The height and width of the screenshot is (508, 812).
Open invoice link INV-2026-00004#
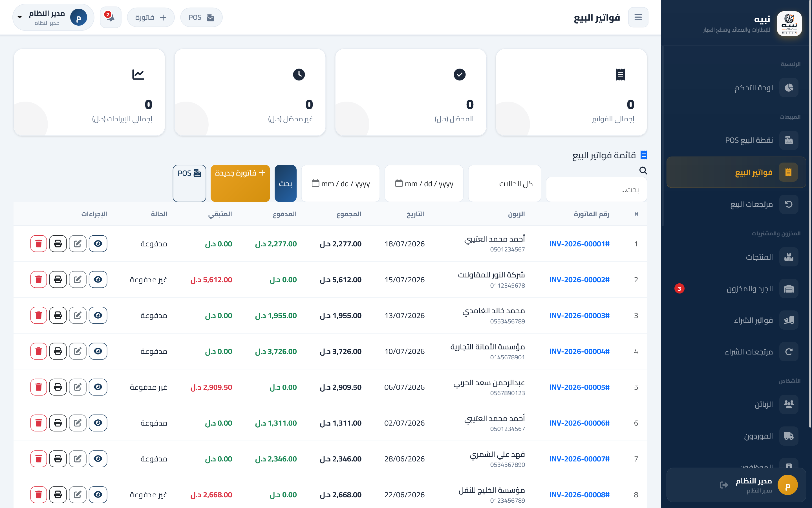point(579,351)
